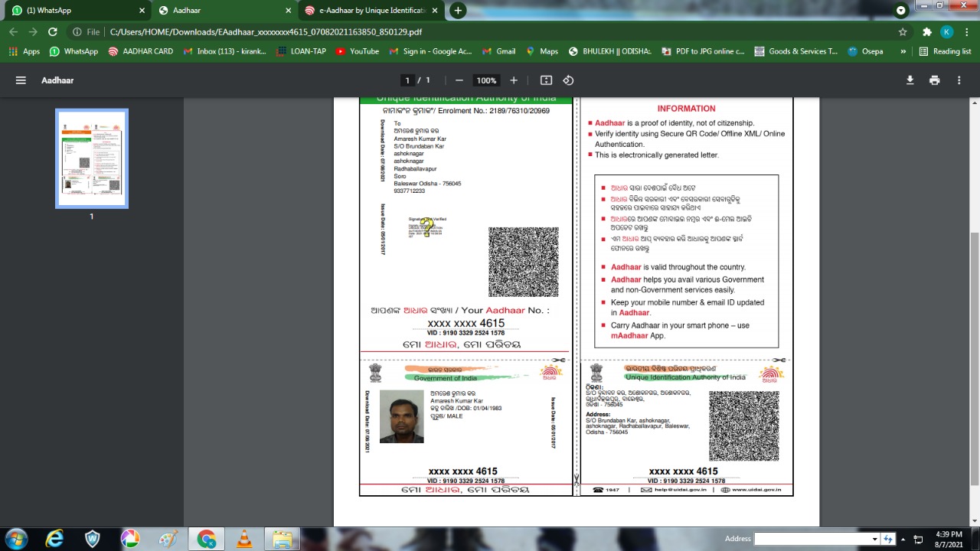Image resolution: width=980 pixels, height=551 pixels.
Task: Switch to e-Aadhaar by Unique Identification tab
Action: (x=371, y=11)
